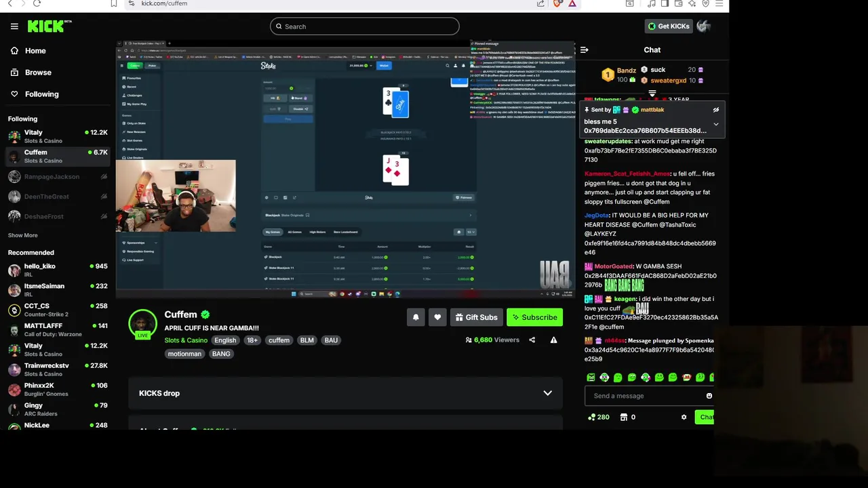This screenshot has height=488, width=868.
Task: Click mattblak username in pinned message
Action: pos(652,110)
